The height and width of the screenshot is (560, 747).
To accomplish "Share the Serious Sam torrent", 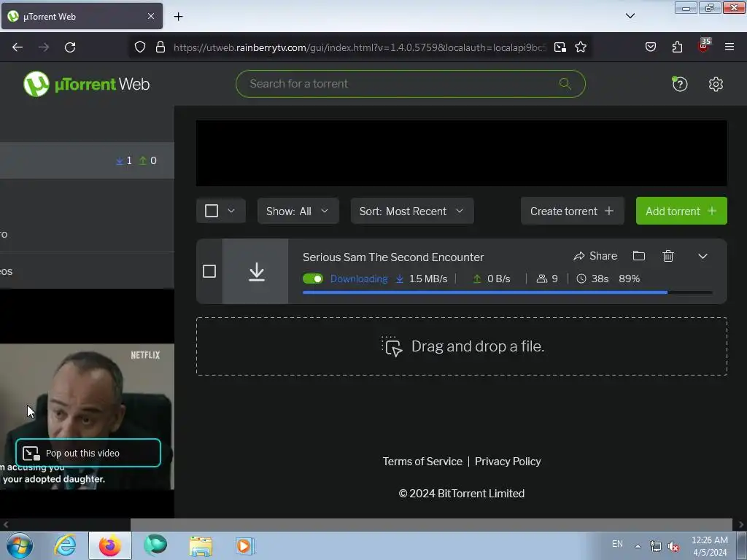I will pos(595,256).
